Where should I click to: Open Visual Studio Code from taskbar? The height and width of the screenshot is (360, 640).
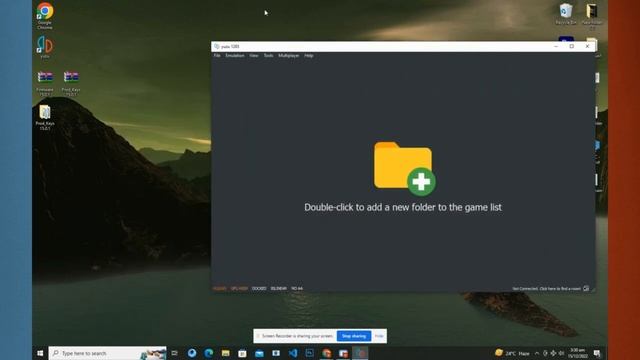(x=293, y=353)
